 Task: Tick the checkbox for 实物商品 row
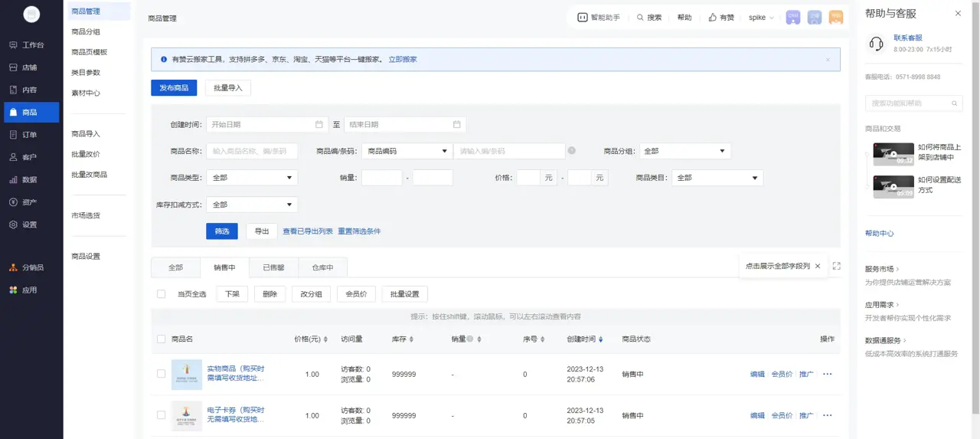(161, 374)
